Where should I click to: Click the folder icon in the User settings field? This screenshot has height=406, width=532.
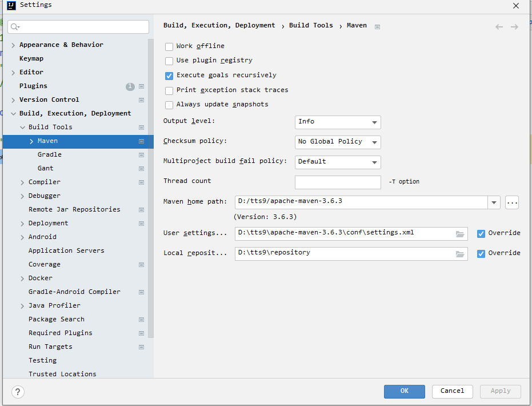(460, 234)
